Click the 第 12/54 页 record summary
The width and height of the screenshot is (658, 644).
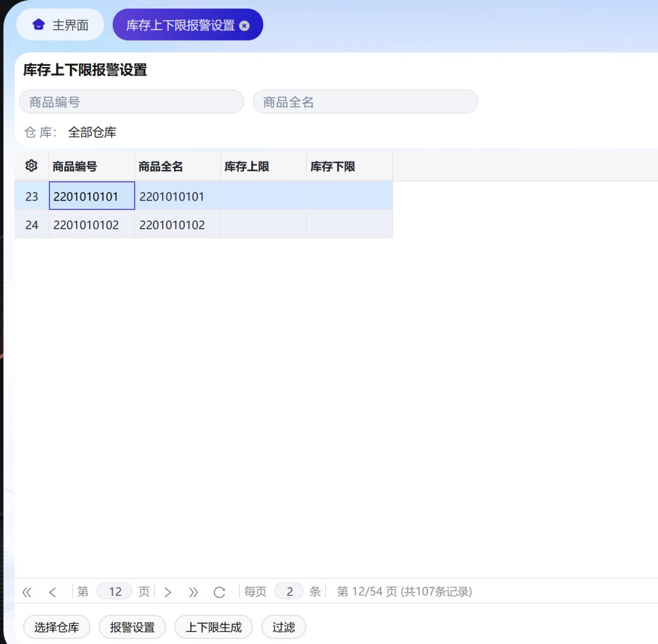(404, 592)
